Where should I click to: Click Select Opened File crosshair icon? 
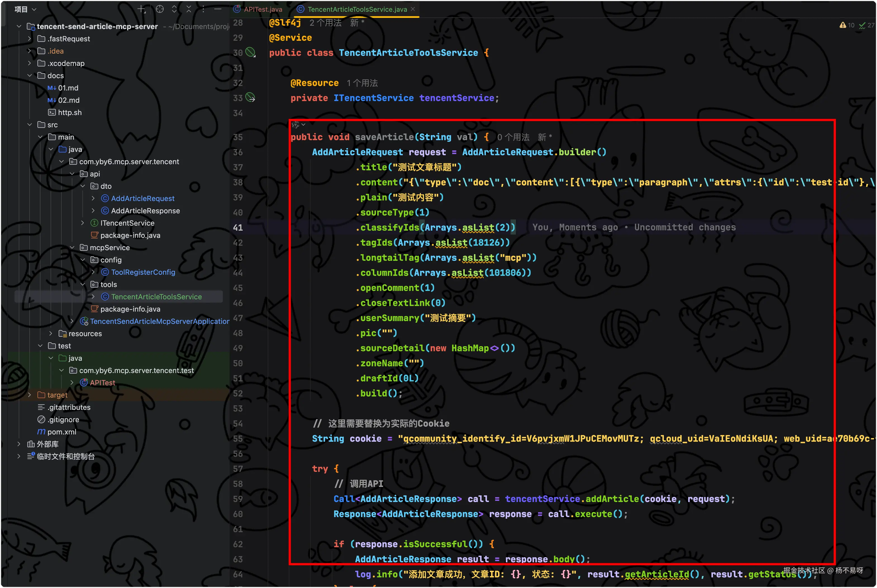coord(160,9)
